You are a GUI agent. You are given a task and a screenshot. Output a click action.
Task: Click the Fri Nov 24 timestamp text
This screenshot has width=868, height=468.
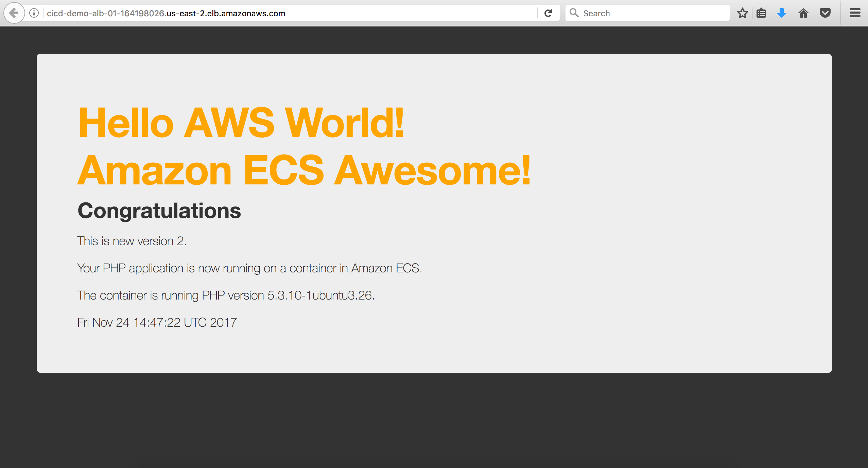point(157,323)
